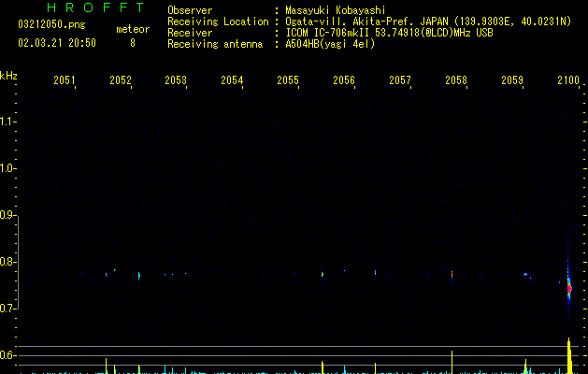This screenshot has width=588, height=374.
Task: Select the file name 03212050.png
Action: pyautogui.click(x=51, y=24)
